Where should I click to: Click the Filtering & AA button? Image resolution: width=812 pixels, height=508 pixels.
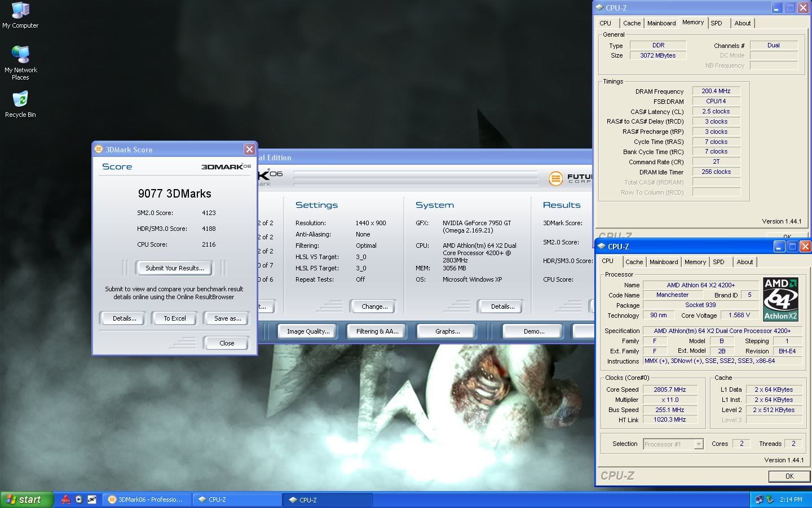tap(377, 331)
